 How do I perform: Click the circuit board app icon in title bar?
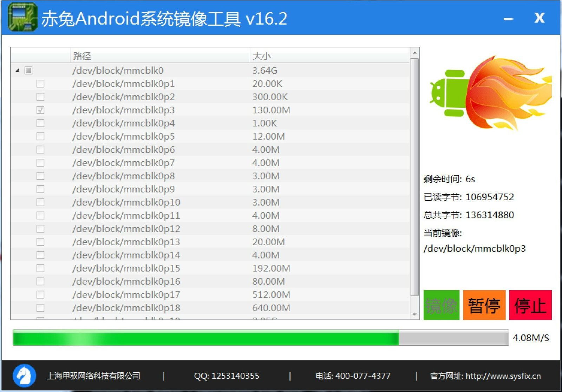point(22,18)
